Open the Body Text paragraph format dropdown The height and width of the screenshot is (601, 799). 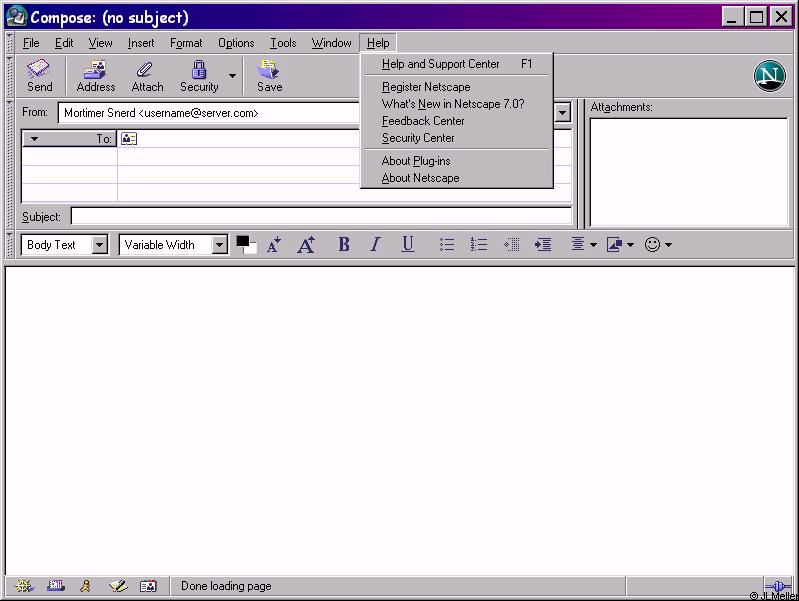pos(64,245)
